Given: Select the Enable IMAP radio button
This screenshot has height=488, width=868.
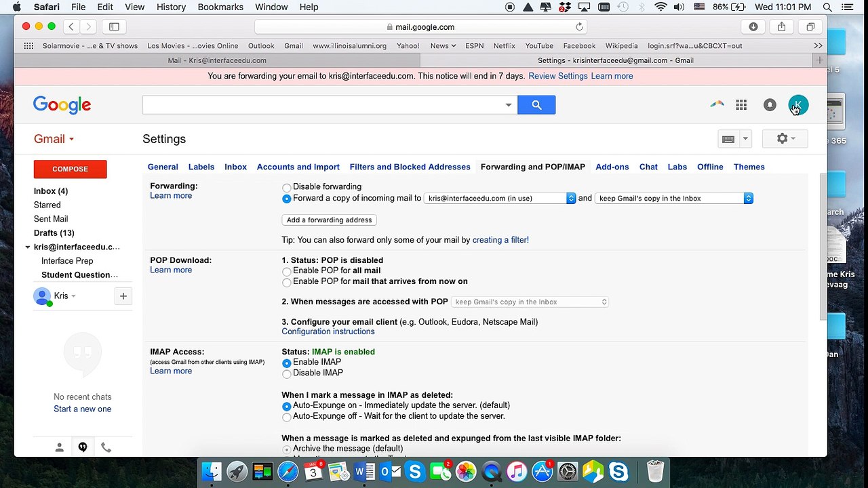Looking at the screenshot, I should (x=286, y=363).
